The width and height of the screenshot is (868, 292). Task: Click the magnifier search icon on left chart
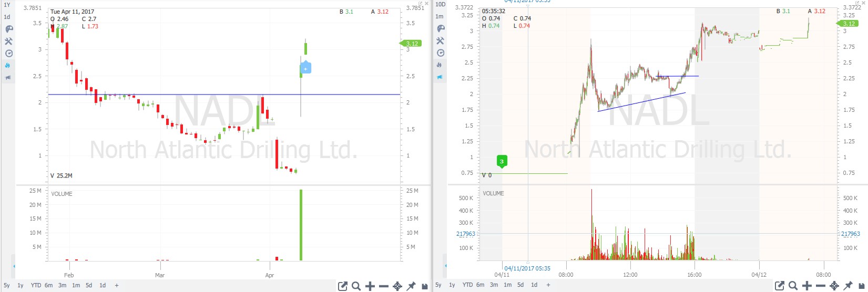coord(356,286)
